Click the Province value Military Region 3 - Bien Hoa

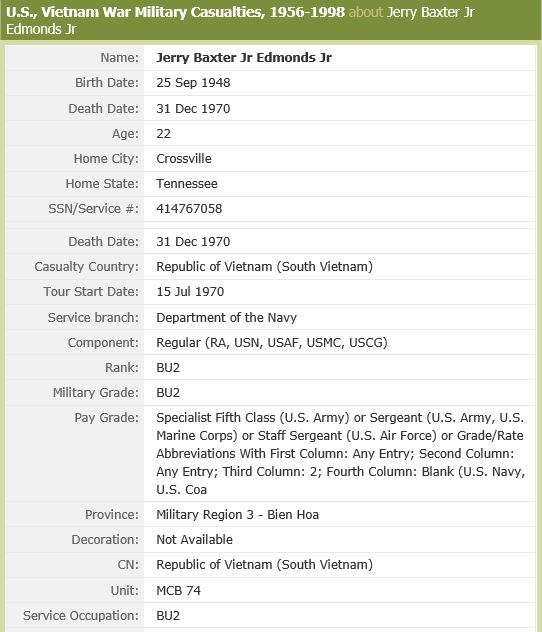pos(237,515)
